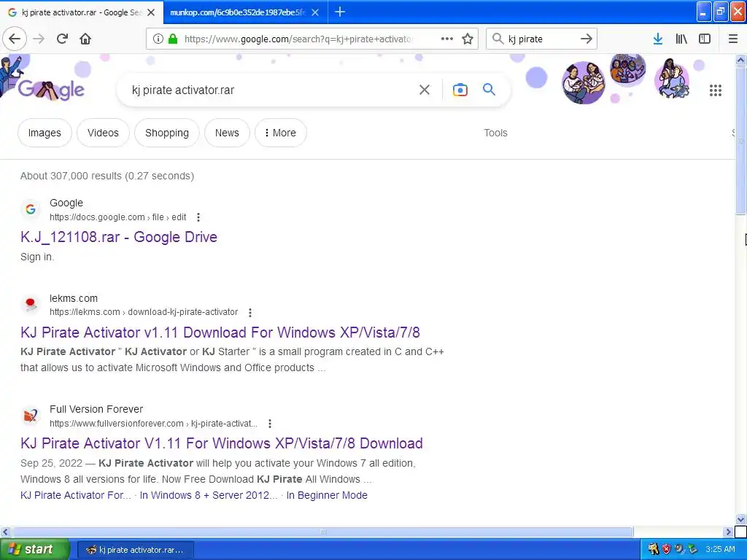Open page actions three-dot menu in address bar
The height and width of the screenshot is (560, 747).
point(447,39)
